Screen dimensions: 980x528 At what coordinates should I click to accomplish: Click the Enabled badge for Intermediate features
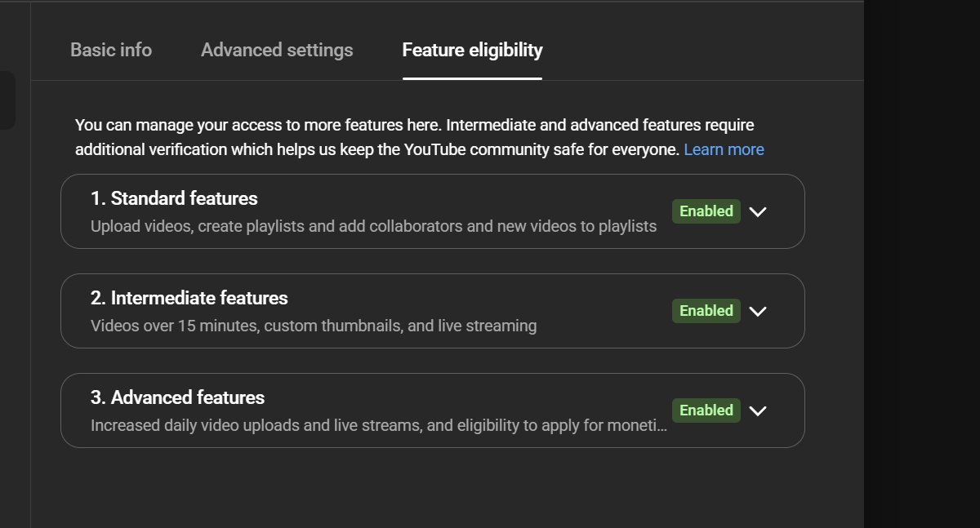[x=706, y=311]
